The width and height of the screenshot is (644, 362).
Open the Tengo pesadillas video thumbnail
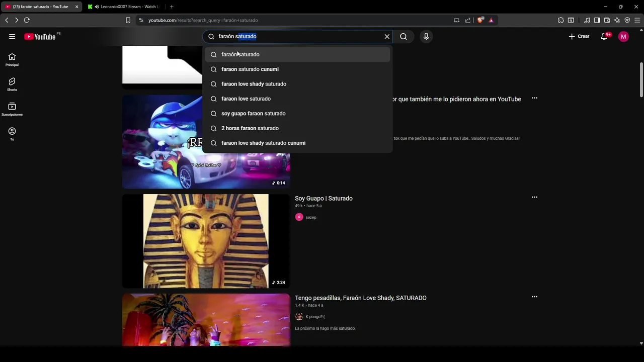(x=206, y=320)
